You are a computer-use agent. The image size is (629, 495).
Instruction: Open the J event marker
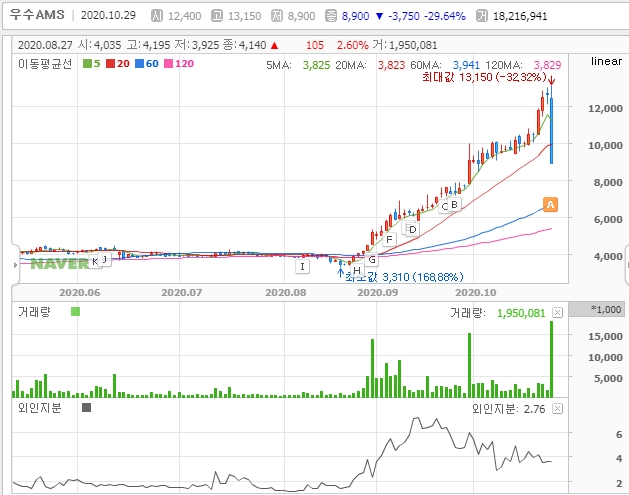click(105, 260)
